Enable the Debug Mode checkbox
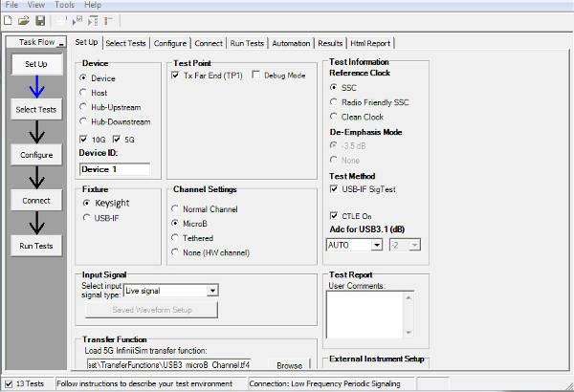The image size is (574, 392). pyautogui.click(x=257, y=75)
